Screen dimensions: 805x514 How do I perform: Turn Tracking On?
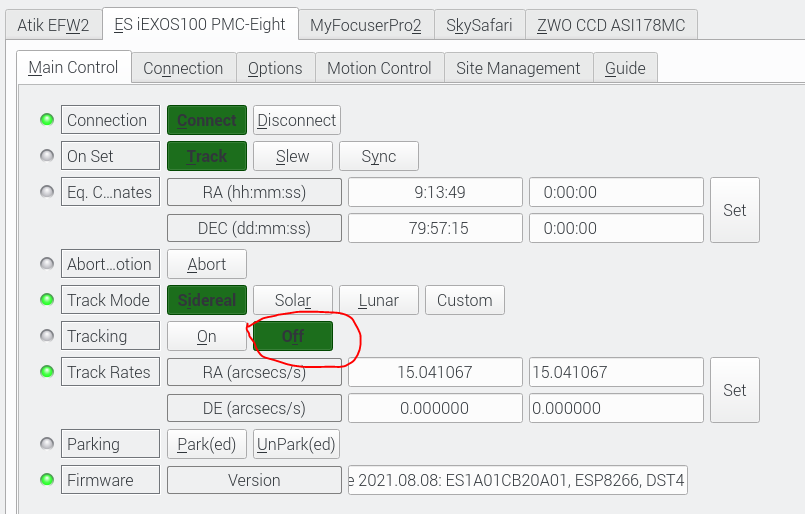tap(207, 336)
